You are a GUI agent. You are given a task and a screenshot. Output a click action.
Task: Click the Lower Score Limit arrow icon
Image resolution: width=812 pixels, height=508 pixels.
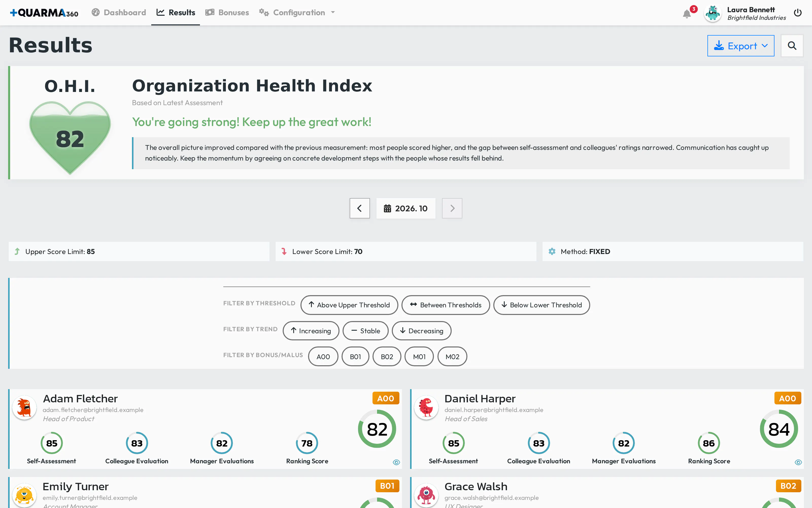(x=284, y=251)
